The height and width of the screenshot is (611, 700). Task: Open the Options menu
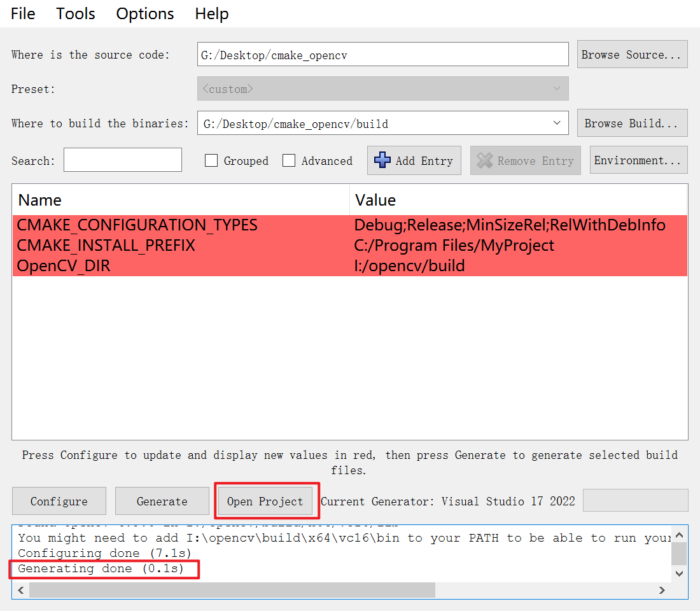coord(144,14)
